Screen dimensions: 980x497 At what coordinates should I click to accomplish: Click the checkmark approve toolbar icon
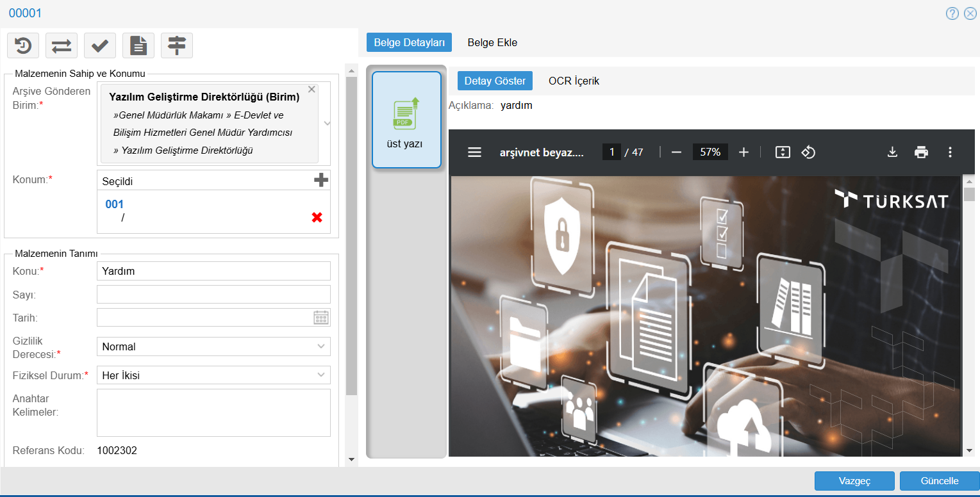point(100,45)
